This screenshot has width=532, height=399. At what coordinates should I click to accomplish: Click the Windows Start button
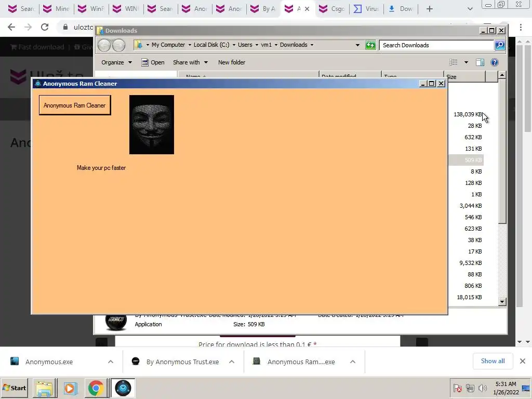click(15, 388)
